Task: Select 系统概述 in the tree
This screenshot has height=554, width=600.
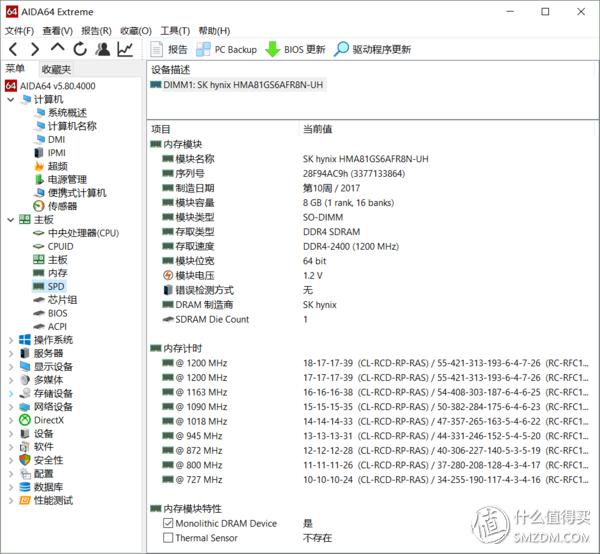Action: (60, 113)
